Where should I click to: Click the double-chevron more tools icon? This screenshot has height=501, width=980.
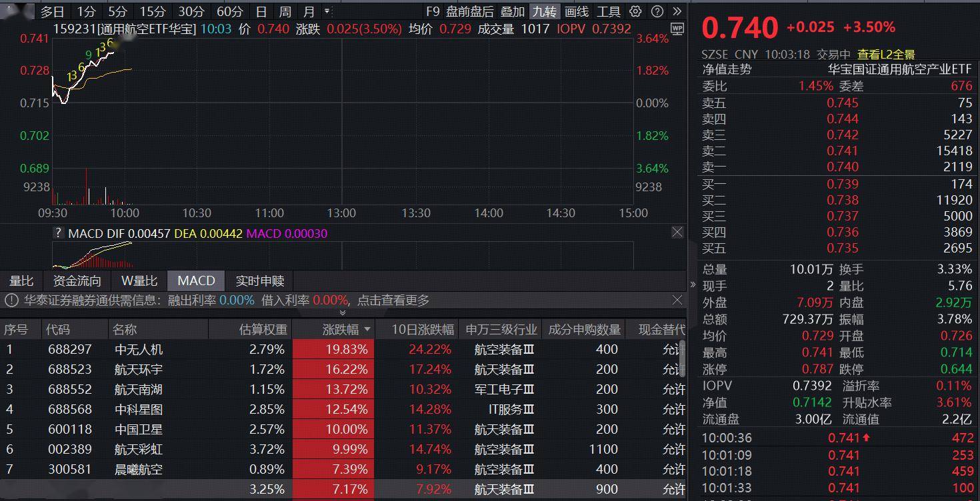(677, 11)
